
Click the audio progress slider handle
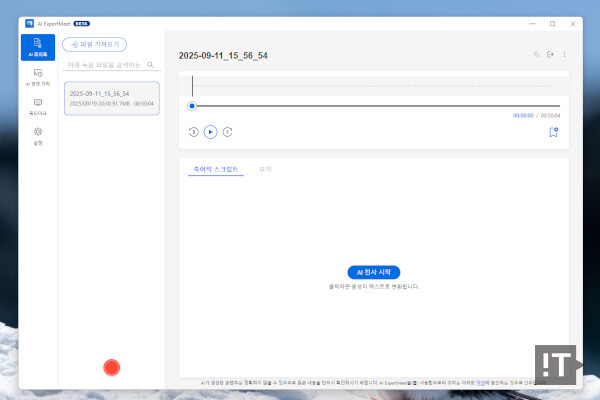(x=192, y=105)
